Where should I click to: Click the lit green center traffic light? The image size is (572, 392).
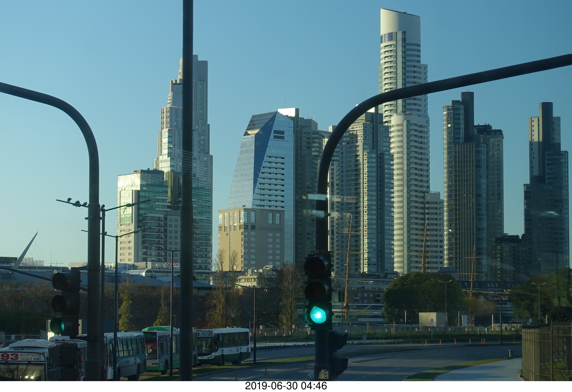point(318,315)
